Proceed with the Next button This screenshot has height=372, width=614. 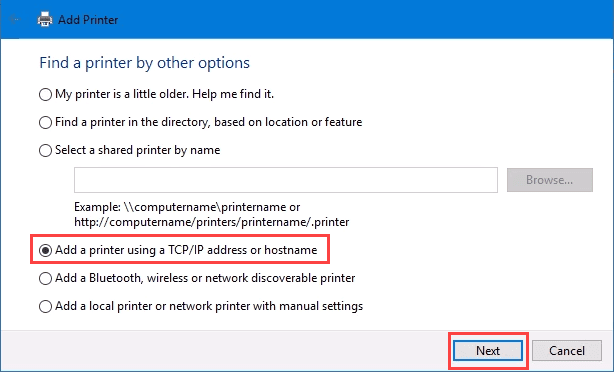click(488, 350)
